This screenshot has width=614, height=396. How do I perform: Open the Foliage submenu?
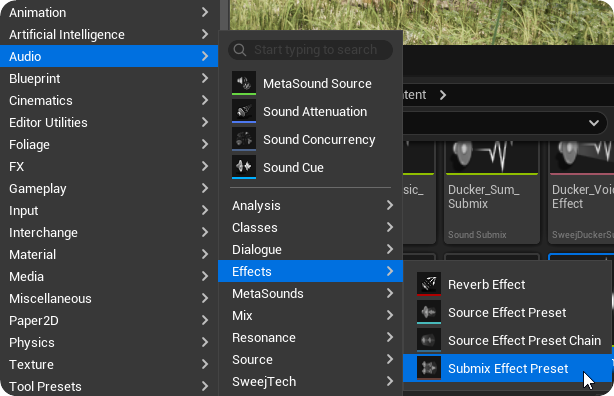(109, 145)
